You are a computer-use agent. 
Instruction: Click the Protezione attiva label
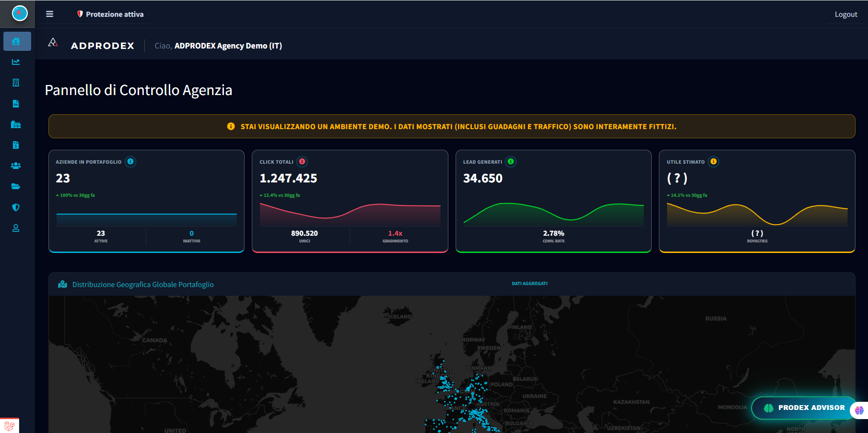coord(115,14)
